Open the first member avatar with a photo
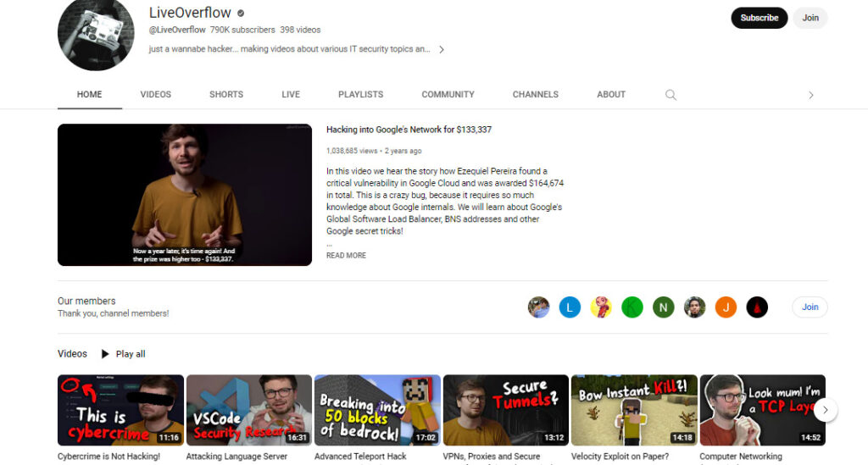 [538, 307]
